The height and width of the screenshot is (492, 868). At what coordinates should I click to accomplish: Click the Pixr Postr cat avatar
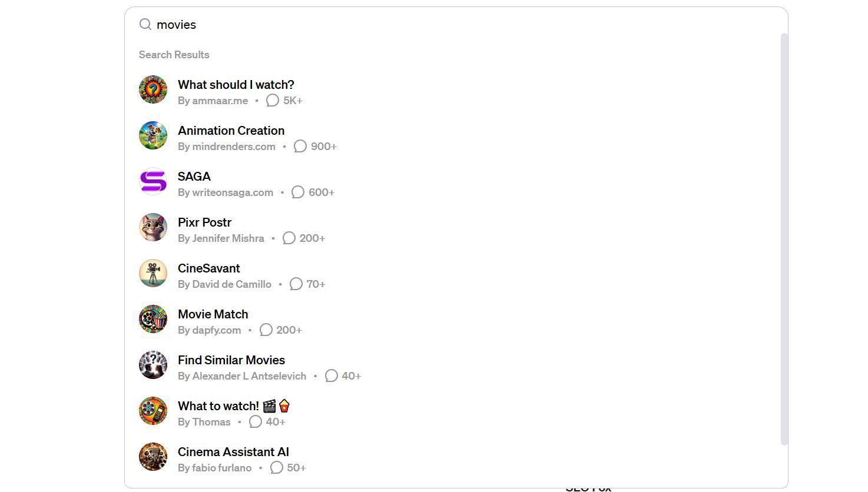(x=153, y=227)
